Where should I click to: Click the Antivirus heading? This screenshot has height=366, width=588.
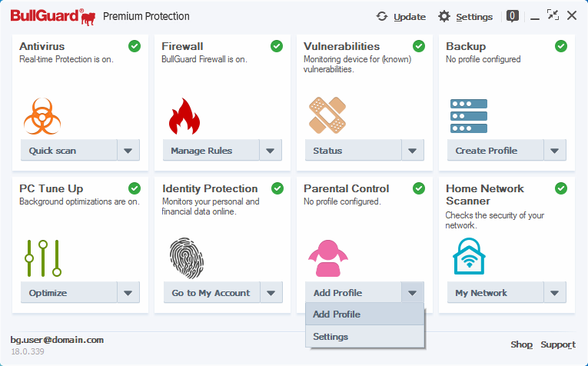pos(42,46)
